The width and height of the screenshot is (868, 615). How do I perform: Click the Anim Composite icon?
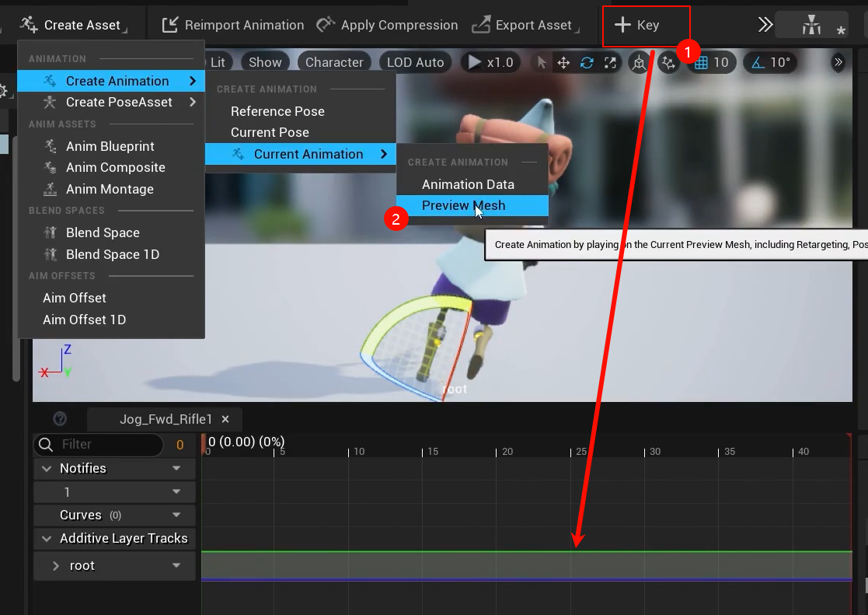point(51,167)
